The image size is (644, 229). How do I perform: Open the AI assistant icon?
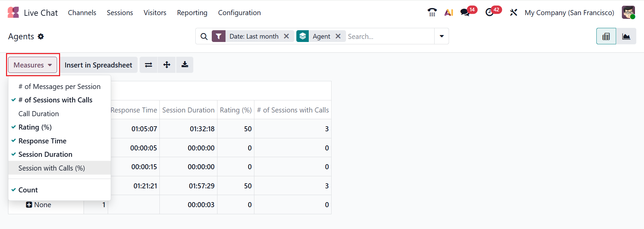pyautogui.click(x=449, y=12)
